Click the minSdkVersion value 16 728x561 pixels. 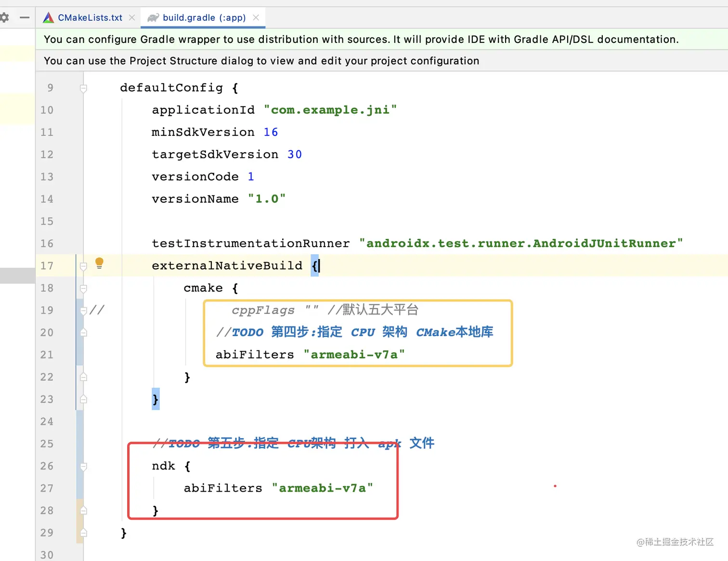pyautogui.click(x=271, y=132)
